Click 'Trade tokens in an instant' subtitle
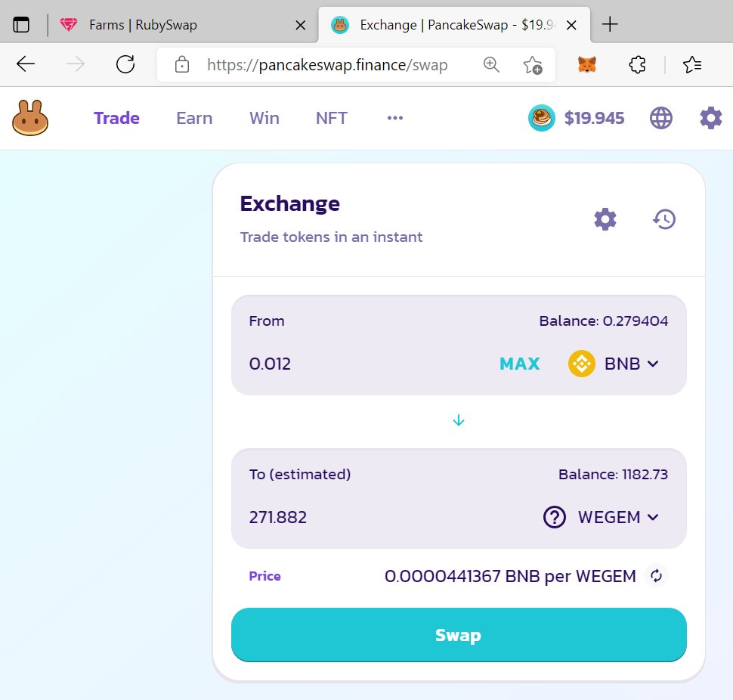The width and height of the screenshot is (733, 700). click(332, 237)
